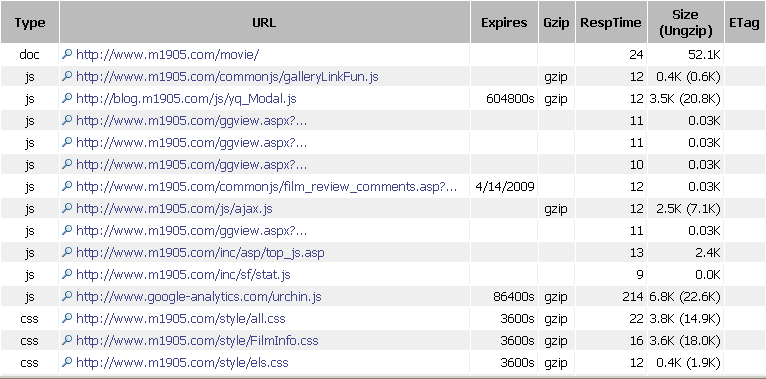
Task: Open the blog.m1905.com/js/yq_Modal.js link
Action: coord(186,99)
